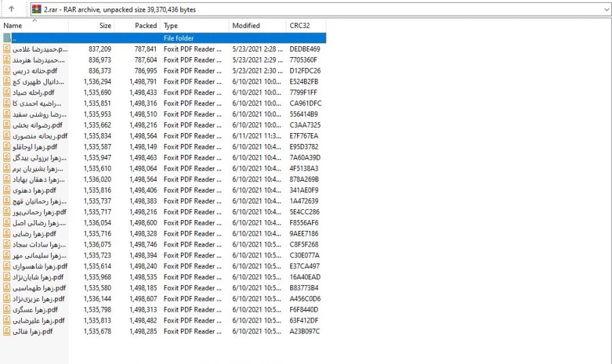The image size is (612, 364).
Task: Click the PDF icon of زهرا دهنوی.pdf
Action: 7,190
